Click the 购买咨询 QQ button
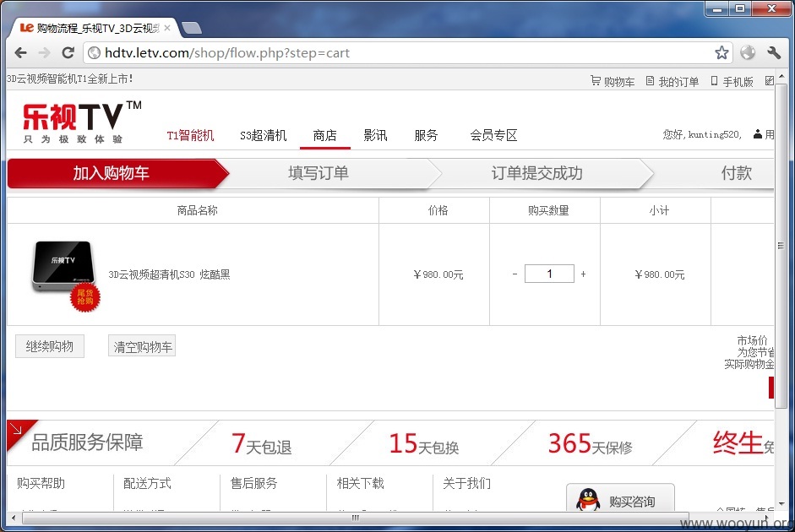 click(620, 499)
